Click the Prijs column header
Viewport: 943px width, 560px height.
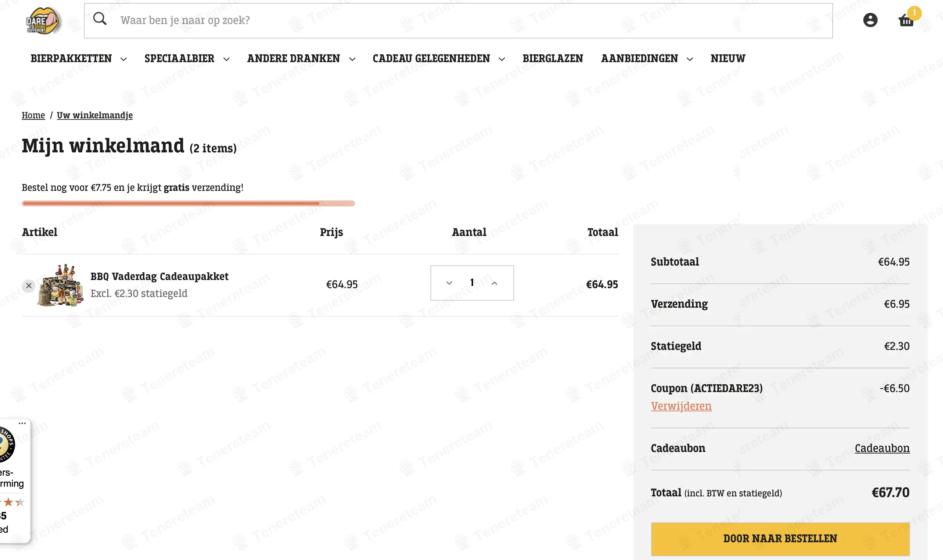(331, 232)
